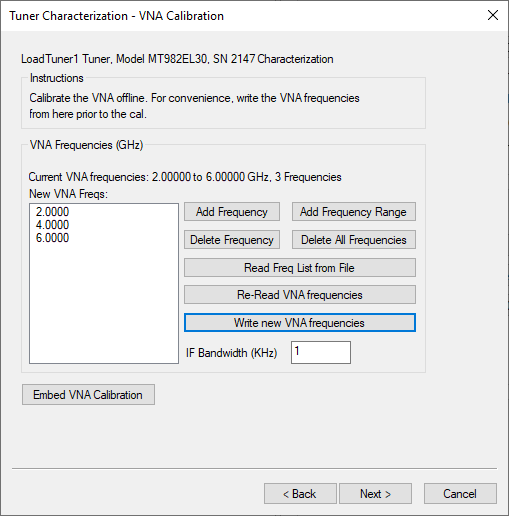Focus the IF Bandwidth (KHz) input field
Viewport: 509px width, 516px height.
321,352
